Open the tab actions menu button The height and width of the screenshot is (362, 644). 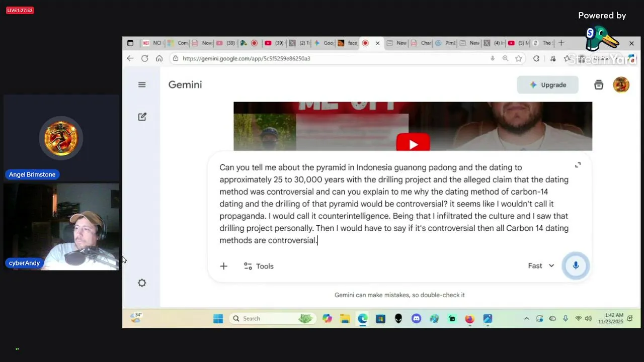[x=130, y=43]
